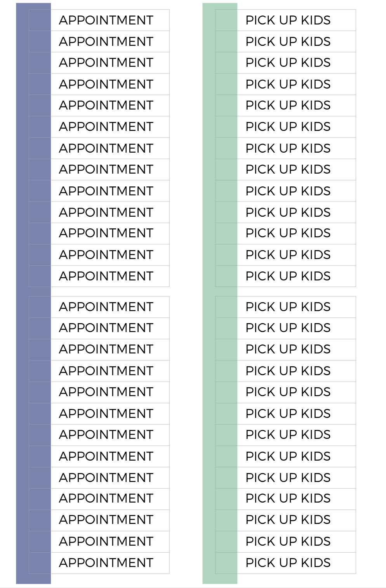
Task: Click second-to-last APPOINTMENT label at the bottom
Action: tap(106, 541)
